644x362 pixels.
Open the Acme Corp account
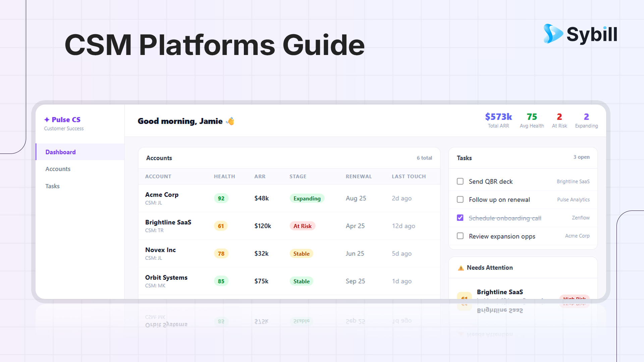click(x=162, y=195)
